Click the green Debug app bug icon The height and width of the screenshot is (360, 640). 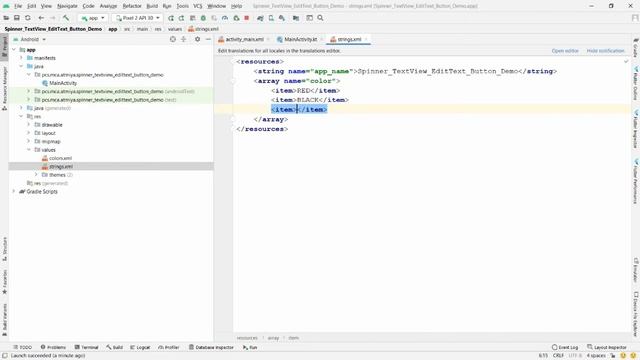pos(203,18)
